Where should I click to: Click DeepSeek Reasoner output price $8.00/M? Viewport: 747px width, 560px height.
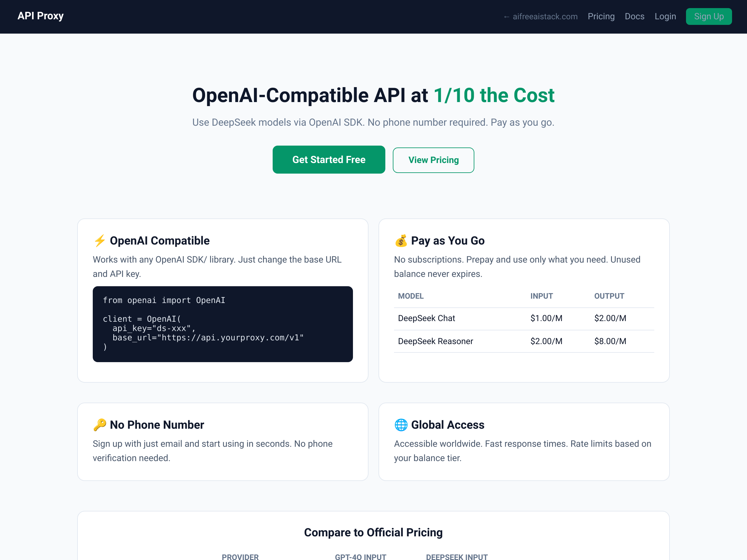pos(610,341)
